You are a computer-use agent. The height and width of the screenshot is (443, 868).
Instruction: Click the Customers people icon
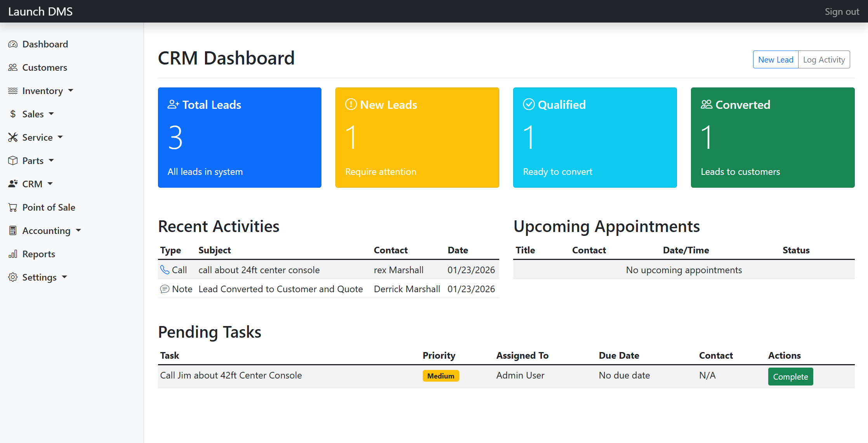[13, 68]
